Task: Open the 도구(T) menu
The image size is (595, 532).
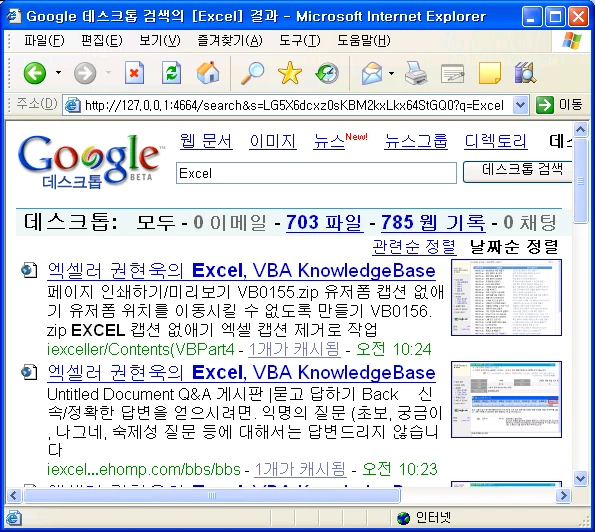Action: pyautogui.click(x=299, y=40)
